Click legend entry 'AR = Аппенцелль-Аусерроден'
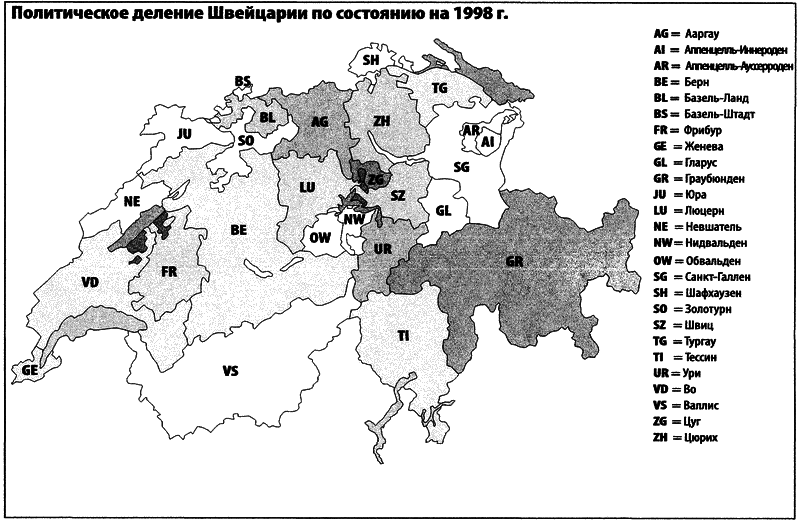 click(723, 66)
